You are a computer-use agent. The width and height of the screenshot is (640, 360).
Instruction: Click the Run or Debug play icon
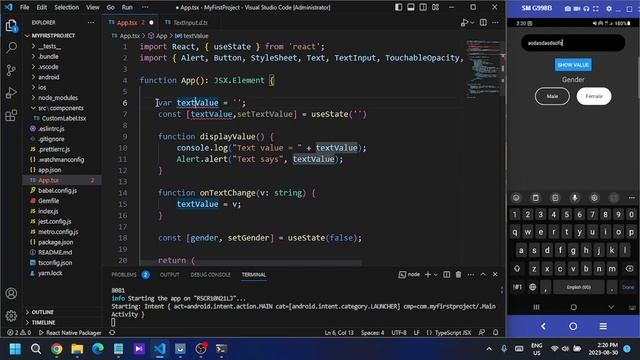pyautogui.click(x=464, y=22)
